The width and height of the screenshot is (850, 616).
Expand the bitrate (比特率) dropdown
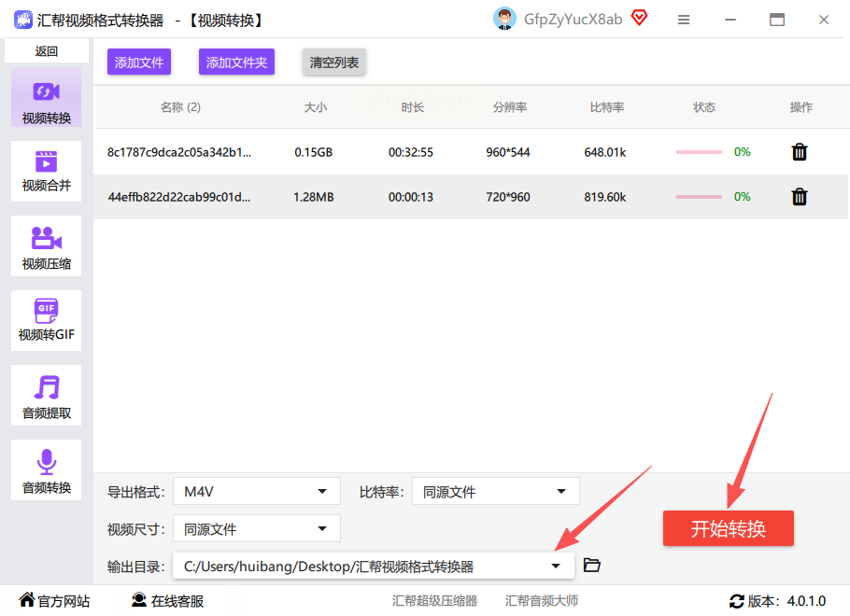point(495,492)
